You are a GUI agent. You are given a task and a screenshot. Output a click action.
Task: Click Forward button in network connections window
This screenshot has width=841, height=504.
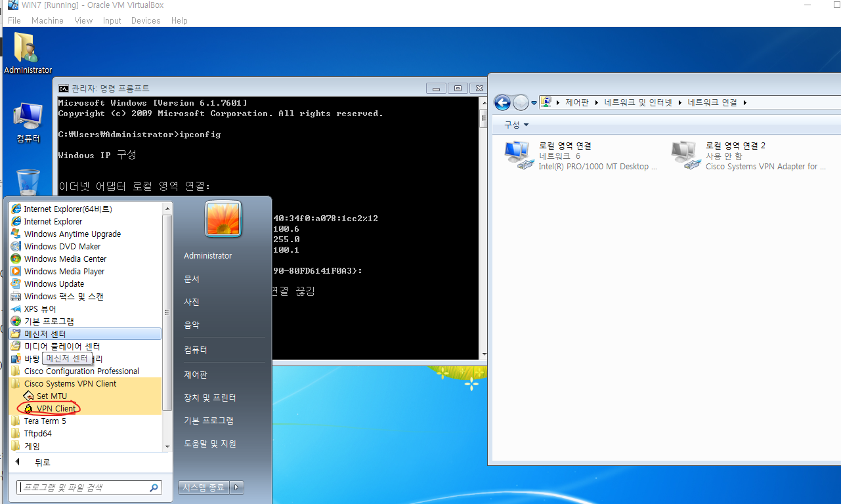pos(521,102)
